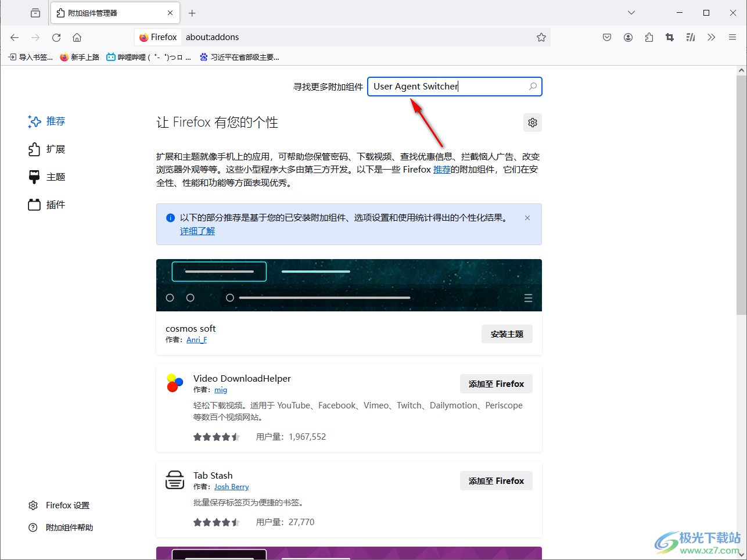Open a new tab with plus button
The height and width of the screenshot is (560, 747).
[192, 13]
